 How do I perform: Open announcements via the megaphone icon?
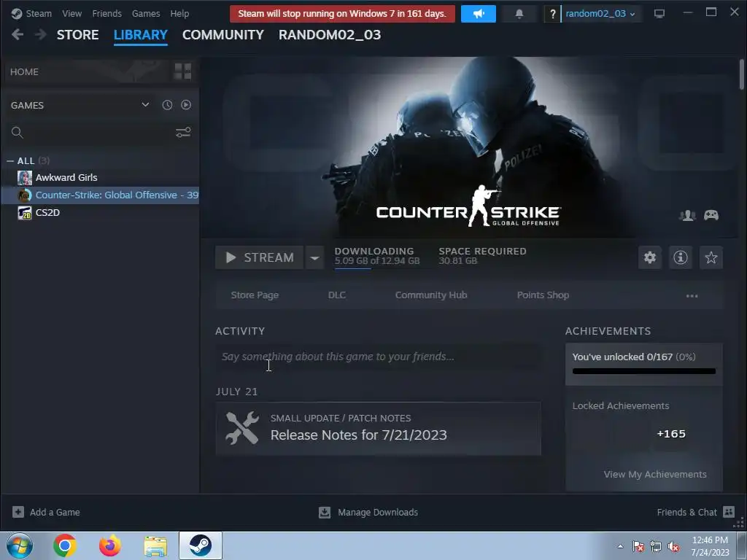pyautogui.click(x=479, y=14)
